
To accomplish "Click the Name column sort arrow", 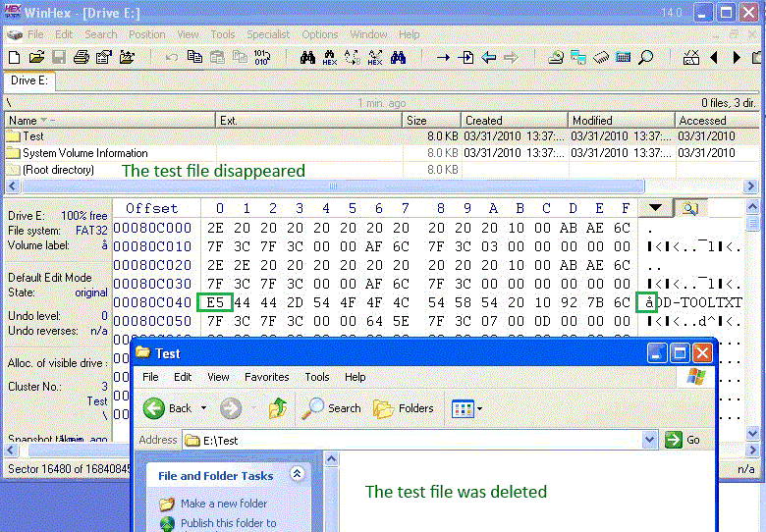I will click(x=44, y=120).
